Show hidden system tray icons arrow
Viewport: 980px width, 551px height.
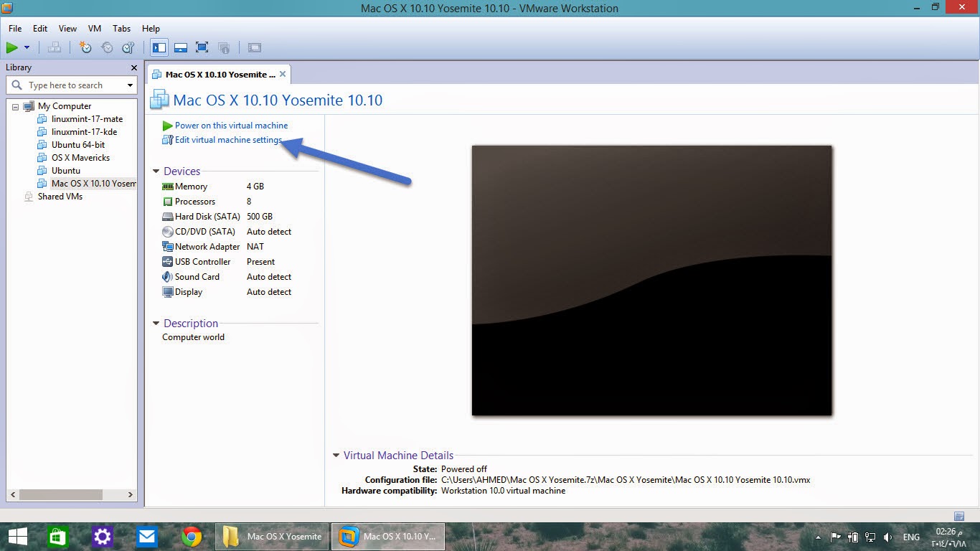coord(818,537)
